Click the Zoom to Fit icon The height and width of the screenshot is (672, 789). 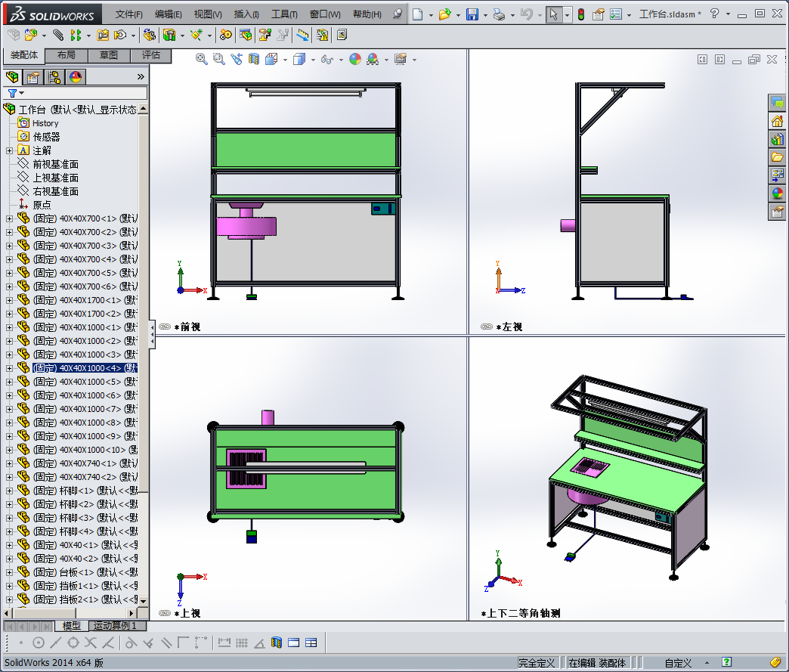coord(201,59)
